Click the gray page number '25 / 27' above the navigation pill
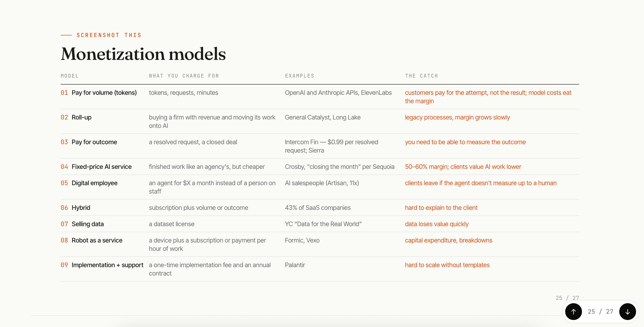The height and width of the screenshot is (327, 644). coord(567,298)
